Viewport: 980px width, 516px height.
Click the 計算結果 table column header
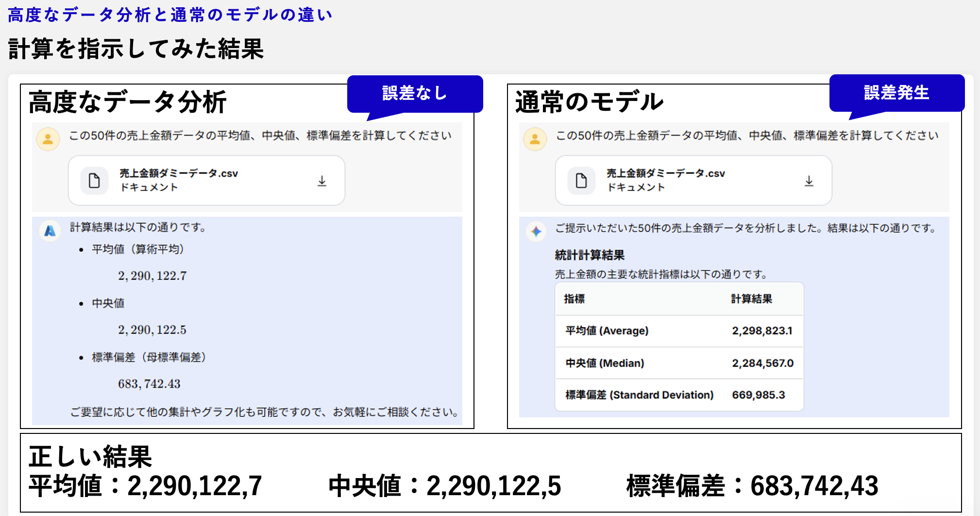(751, 299)
